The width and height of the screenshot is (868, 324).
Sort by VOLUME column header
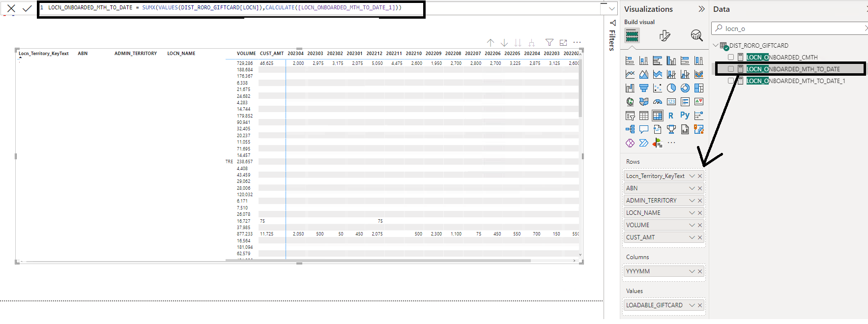tap(246, 54)
